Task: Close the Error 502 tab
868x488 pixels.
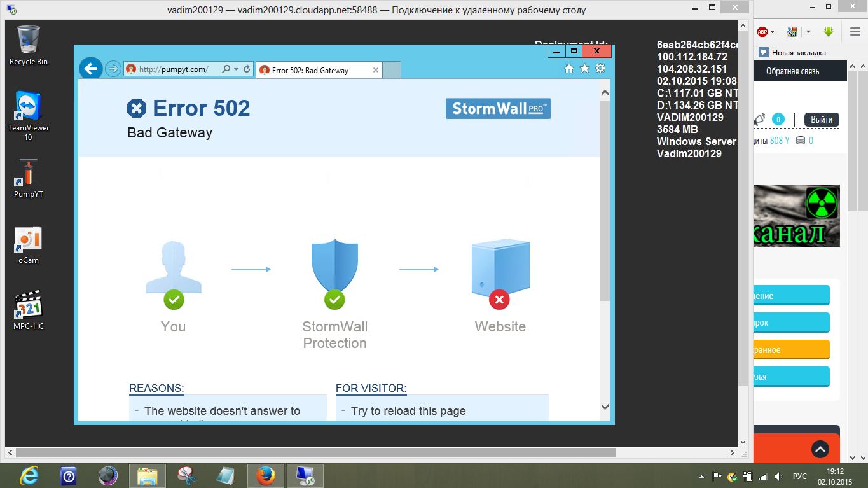Action: (375, 70)
